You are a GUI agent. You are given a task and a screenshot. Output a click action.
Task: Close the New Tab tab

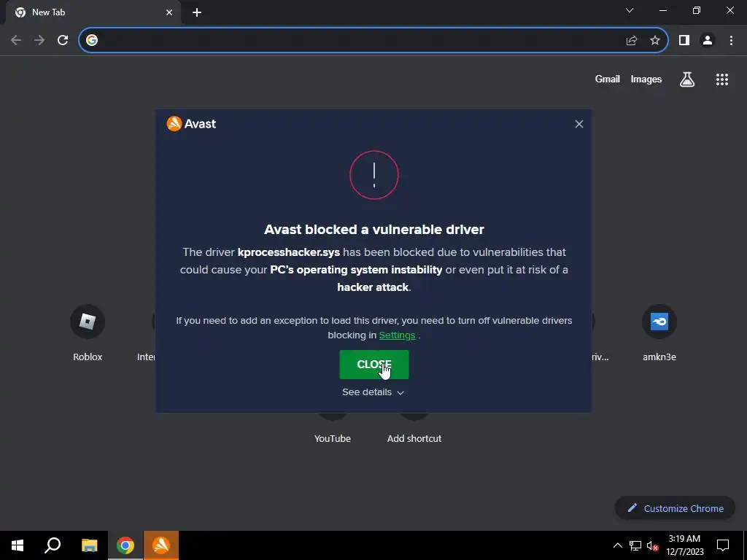click(x=169, y=12)
